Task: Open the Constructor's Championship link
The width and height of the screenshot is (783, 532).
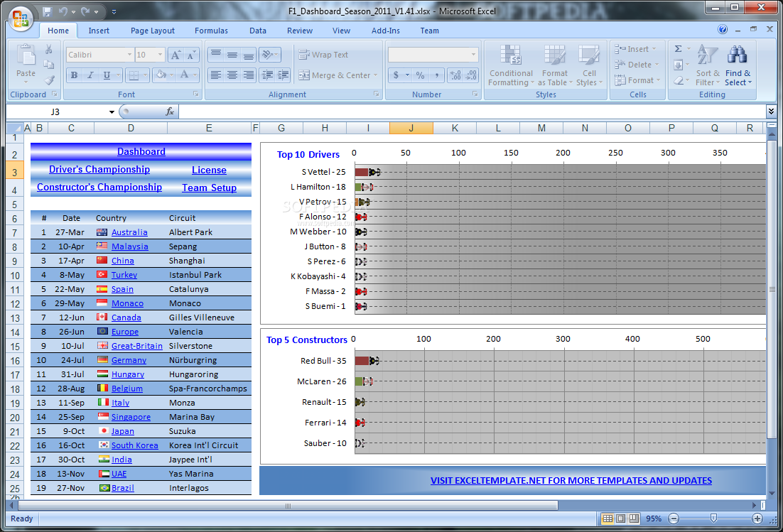Action: tap(99, 187)
